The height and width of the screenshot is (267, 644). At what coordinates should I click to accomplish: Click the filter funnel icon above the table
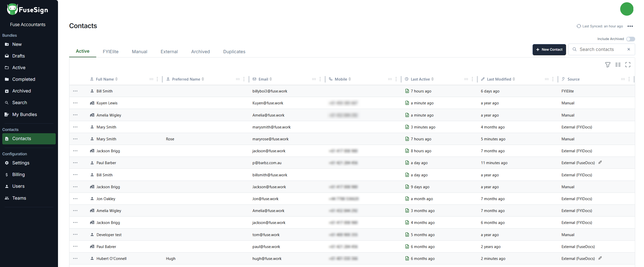tap(608, 65)
